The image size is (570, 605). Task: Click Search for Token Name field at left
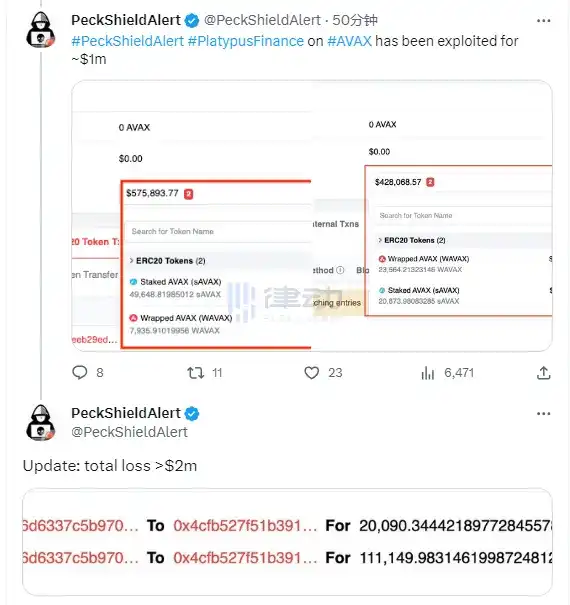[218, 232]
